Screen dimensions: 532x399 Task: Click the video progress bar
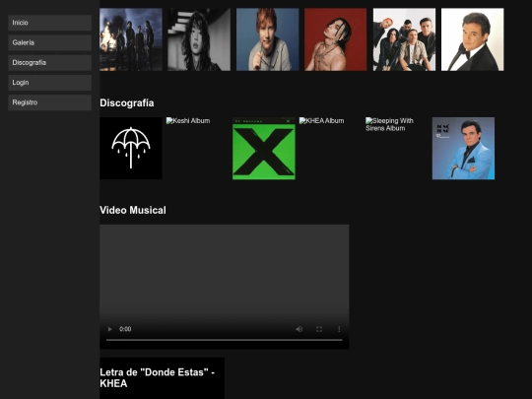(225, 340)
